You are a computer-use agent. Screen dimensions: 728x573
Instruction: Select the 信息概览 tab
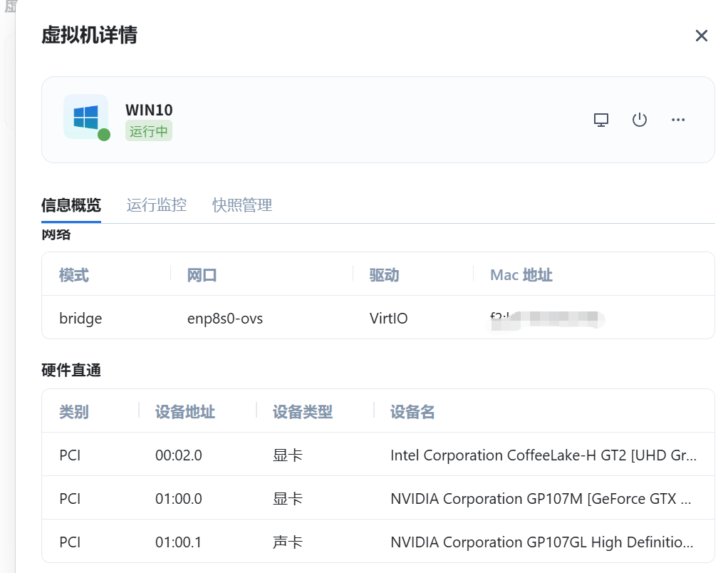[71, 205]
